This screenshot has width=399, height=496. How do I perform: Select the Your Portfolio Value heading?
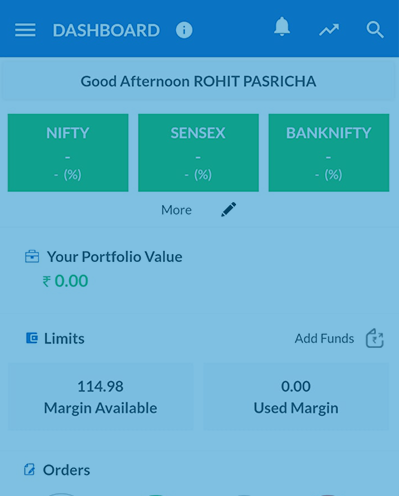point(115,257)
